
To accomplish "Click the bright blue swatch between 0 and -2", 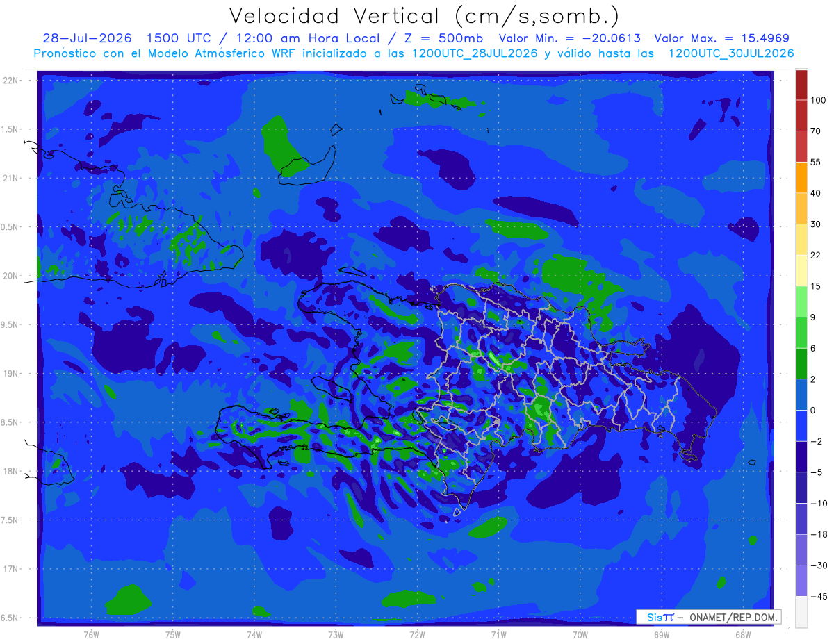I will point(801,425).
